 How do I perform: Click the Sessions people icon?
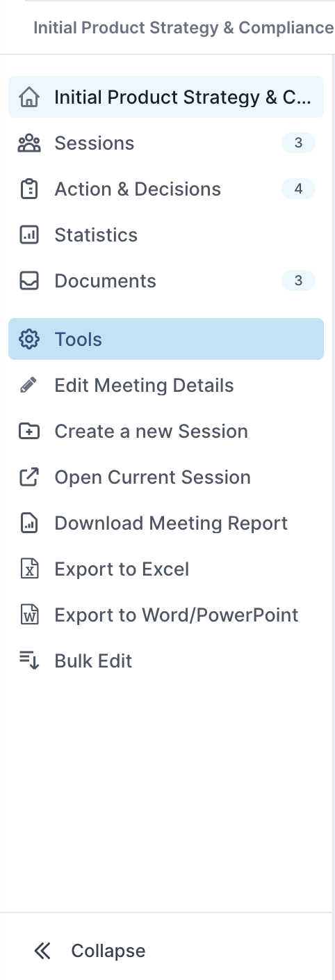click(x=29, y=143)
